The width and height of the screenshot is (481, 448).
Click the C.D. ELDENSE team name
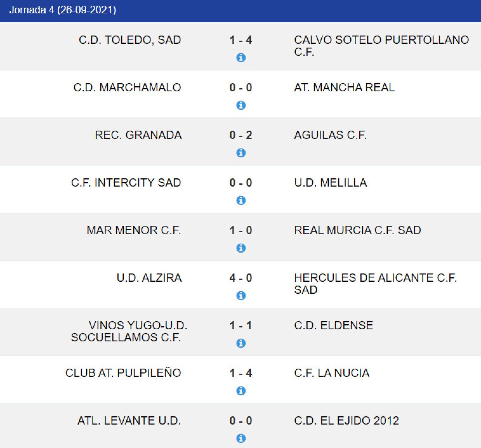[x=334, y=325]
